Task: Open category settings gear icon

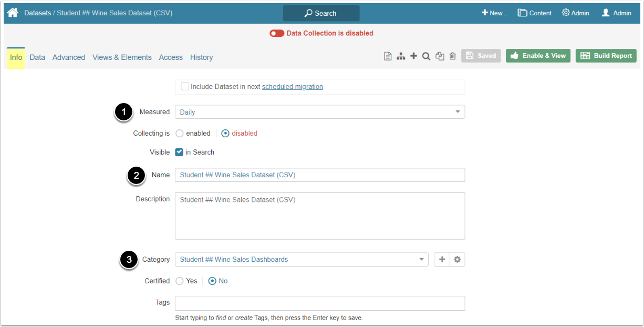Action: point(458,260)
